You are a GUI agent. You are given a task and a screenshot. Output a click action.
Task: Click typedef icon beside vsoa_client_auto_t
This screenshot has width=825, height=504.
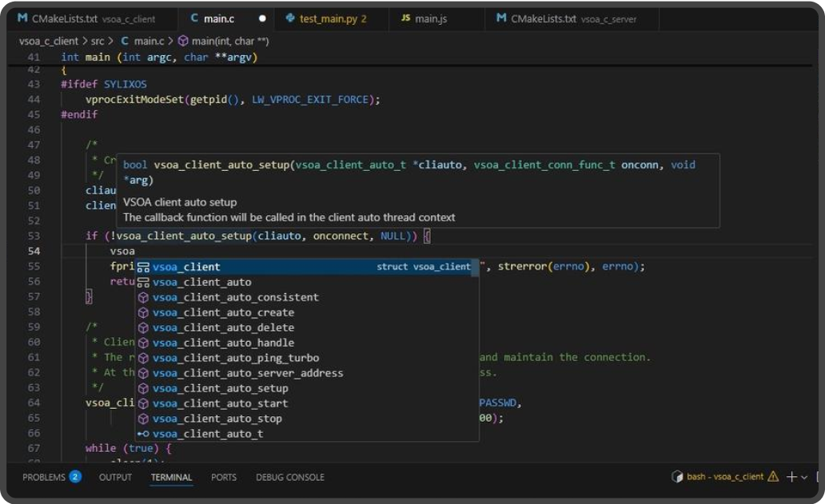pyautogui.click(x=143, y=434)
